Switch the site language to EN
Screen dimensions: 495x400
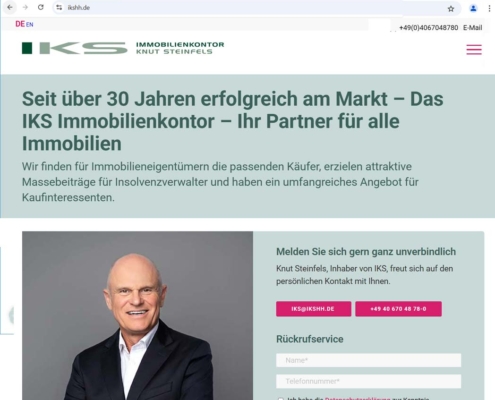(x=30, y=24)
